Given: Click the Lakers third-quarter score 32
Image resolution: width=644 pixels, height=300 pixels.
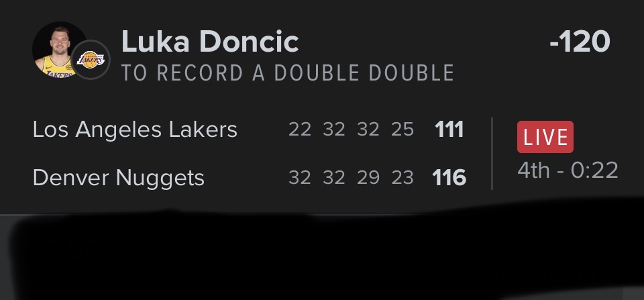Looking at the screenshot, I should point(368,130).
